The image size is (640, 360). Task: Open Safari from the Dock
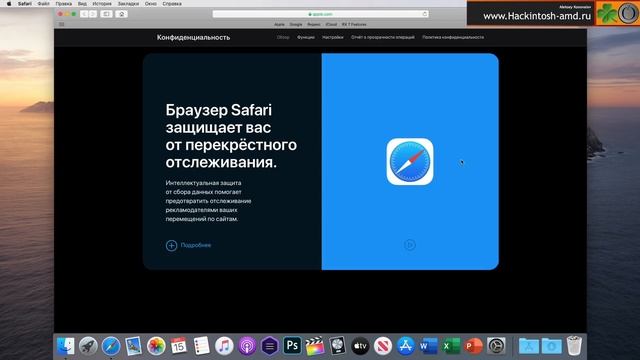[111, 346]
